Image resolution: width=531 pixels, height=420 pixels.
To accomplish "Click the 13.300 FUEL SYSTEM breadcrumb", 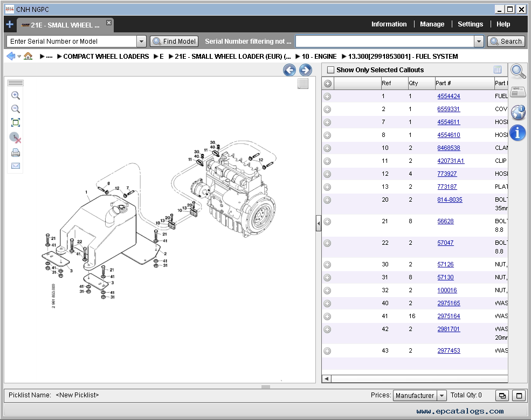I will 403,56.
